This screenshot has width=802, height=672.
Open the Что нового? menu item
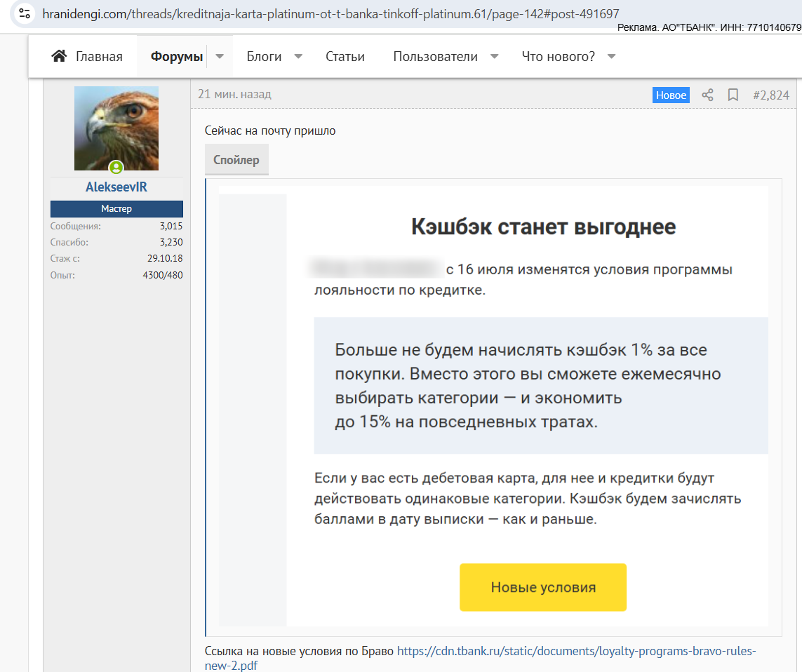pos(558,56)
